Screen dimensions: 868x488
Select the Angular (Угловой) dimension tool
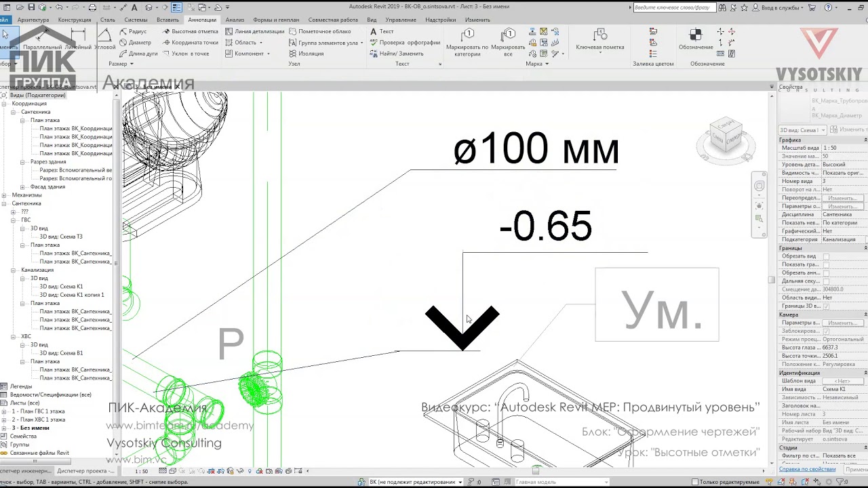click(x=105, y=39)
